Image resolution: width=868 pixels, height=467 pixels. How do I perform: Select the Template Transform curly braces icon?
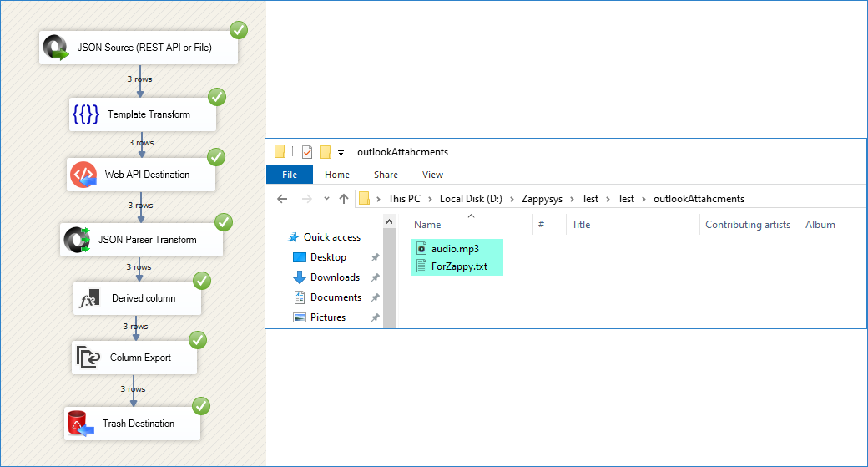(86, 114)
